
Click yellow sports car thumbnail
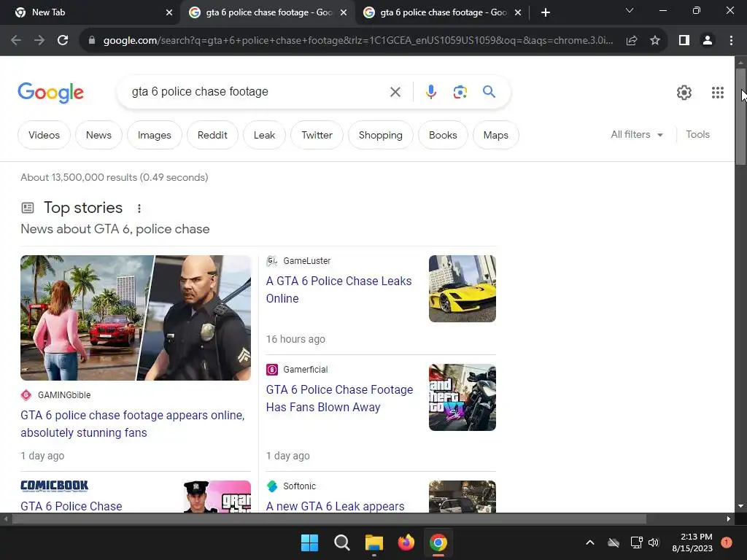coord(462,289)
